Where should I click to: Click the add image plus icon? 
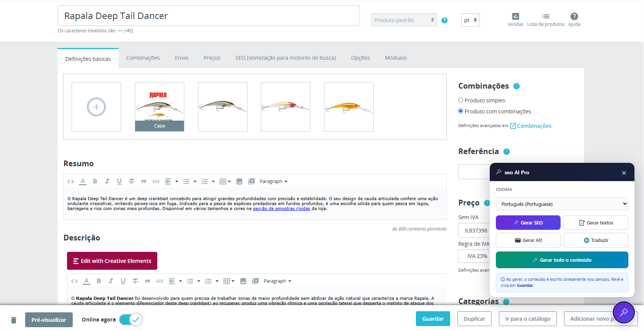coord(96,107)
